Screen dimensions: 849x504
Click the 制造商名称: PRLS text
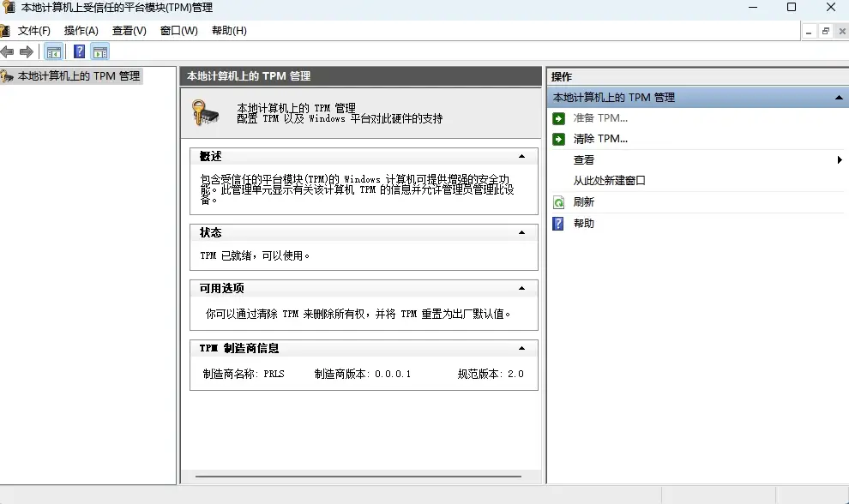click(244, 374)
